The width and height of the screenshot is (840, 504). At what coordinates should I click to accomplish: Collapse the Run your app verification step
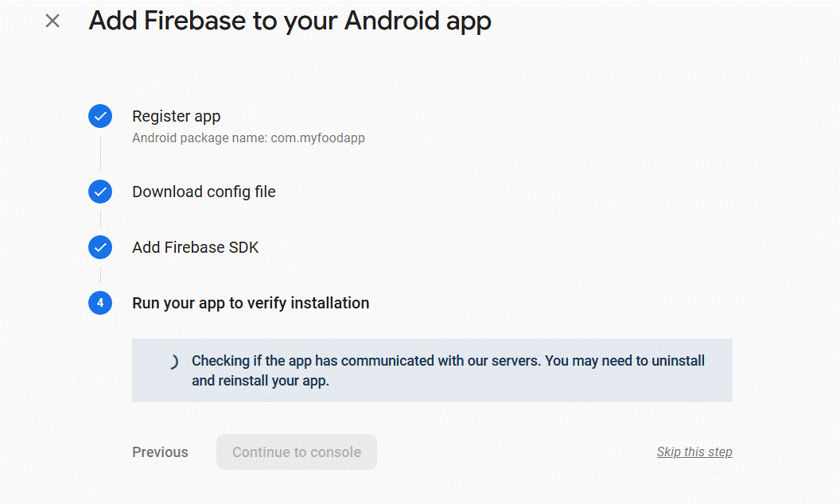251,303
